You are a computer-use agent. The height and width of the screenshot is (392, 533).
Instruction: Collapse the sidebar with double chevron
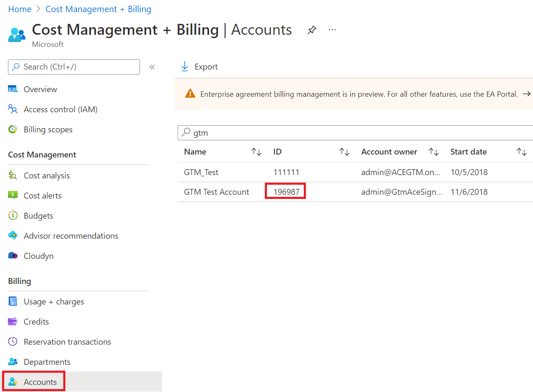coord(152,67)
